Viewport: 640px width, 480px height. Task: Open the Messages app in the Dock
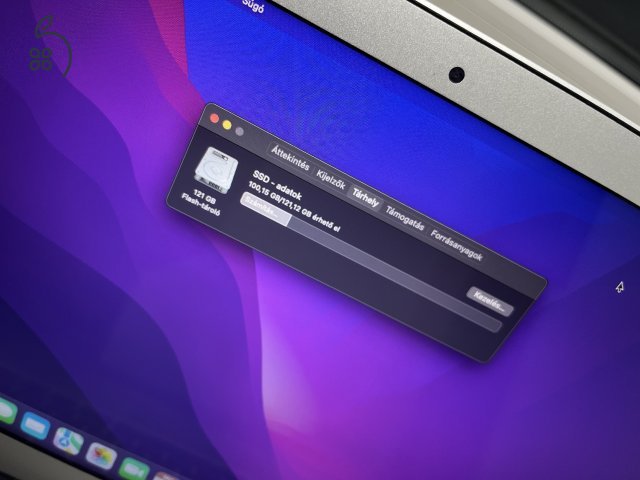tap(7, 411)
